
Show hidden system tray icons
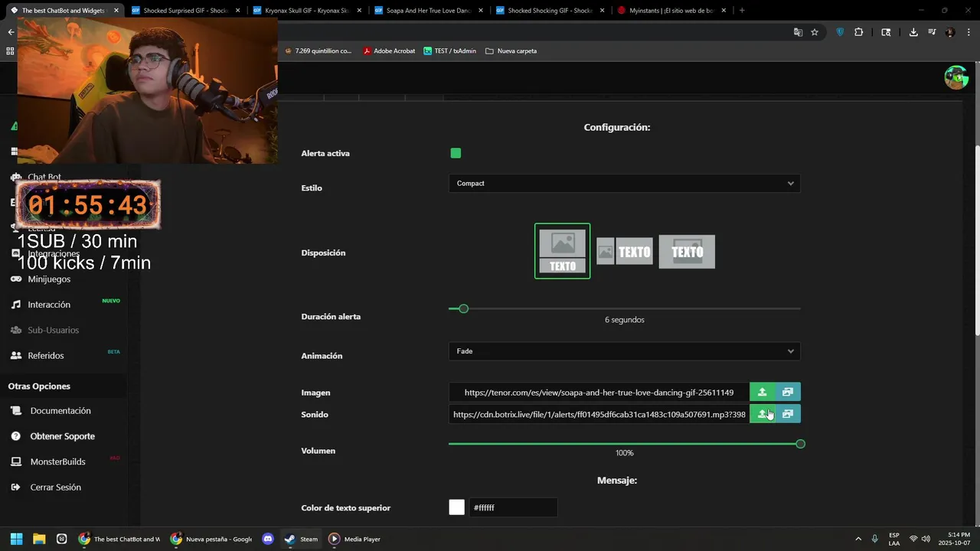pyautogui.click(x=857, y=539)
